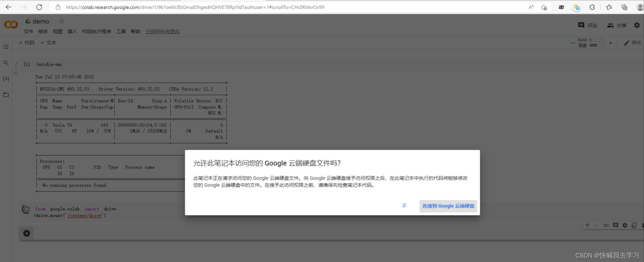The width and height of the screenshot is (644, 262).
Task: Mirror cell in tab icon
Action: (x=634, y=225)
